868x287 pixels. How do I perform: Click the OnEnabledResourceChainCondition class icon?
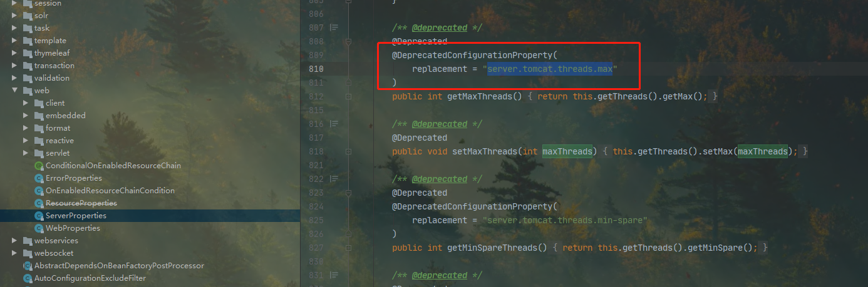[x=39, y=191]
